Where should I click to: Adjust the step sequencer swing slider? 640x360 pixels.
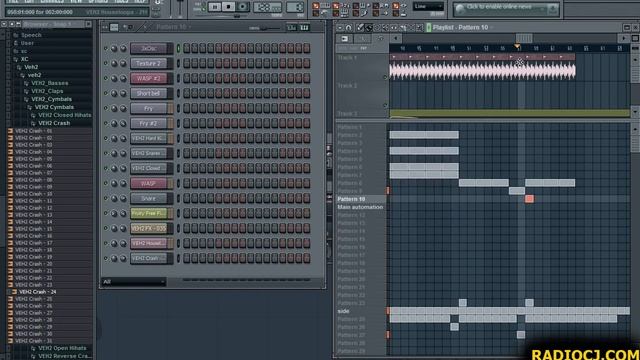tap(264, 28)
